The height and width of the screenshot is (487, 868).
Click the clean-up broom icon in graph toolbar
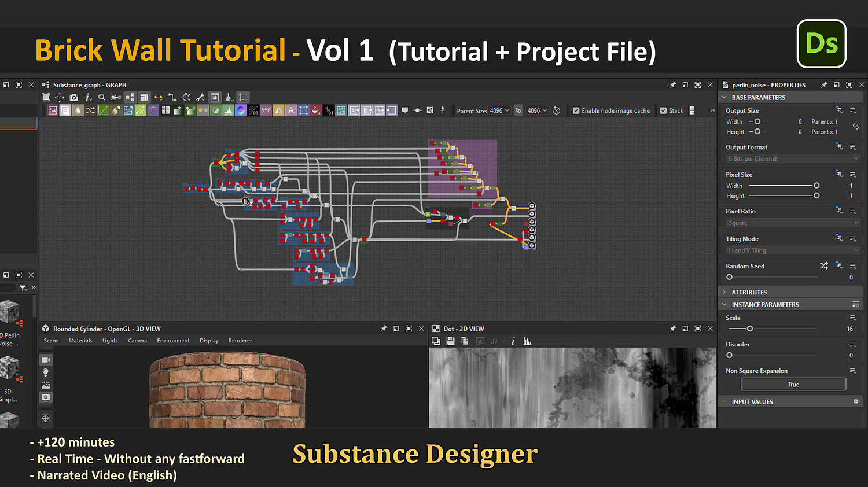[229, 97]
